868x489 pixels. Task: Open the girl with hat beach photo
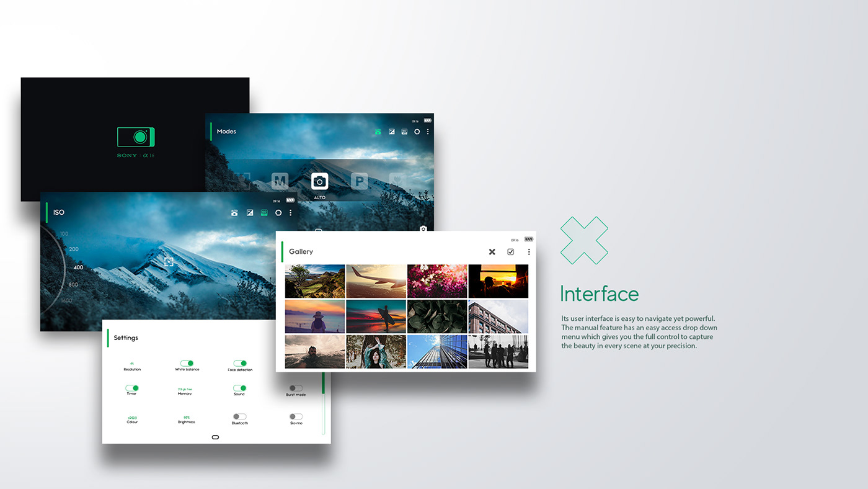[315, 316]
